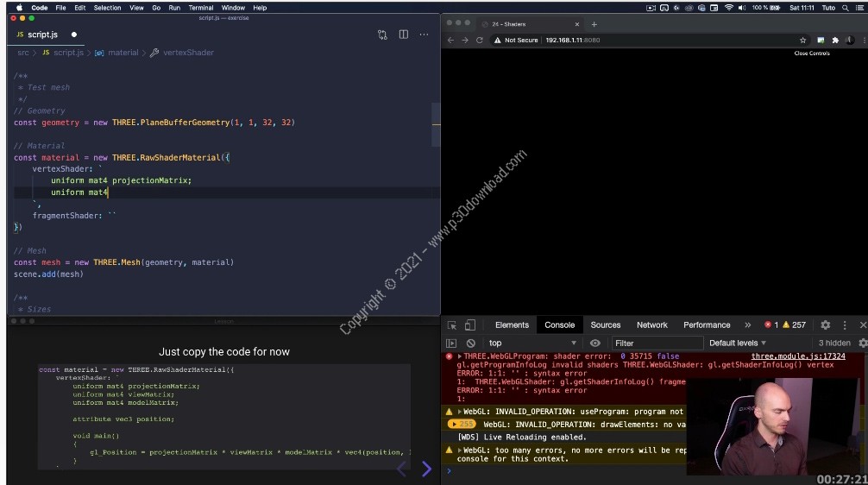Expand the Default levels dropdown
The height and width of the screenshot is (485, 868).
point(738,343)
